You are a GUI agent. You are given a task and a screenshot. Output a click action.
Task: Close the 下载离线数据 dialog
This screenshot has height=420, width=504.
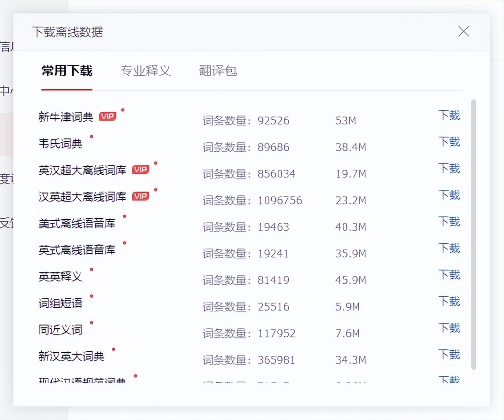(464, 31)
